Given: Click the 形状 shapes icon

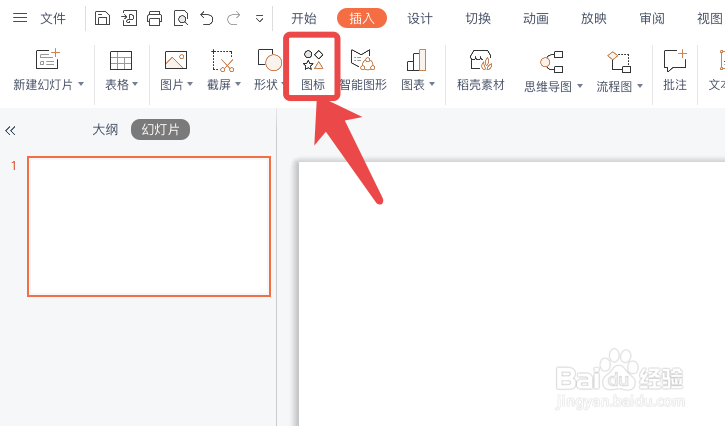Looking at the screenshot, I should pyautogui.click(x=269, y=60).
